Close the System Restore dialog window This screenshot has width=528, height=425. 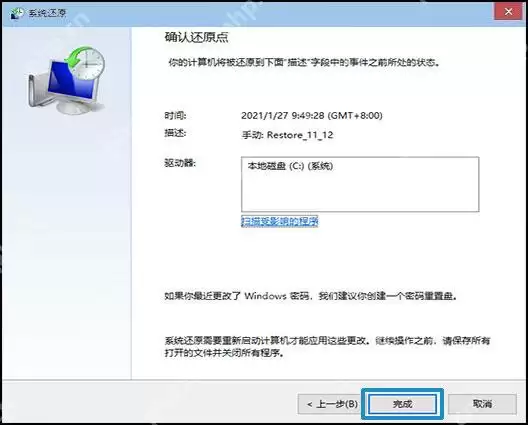(508, 12)
